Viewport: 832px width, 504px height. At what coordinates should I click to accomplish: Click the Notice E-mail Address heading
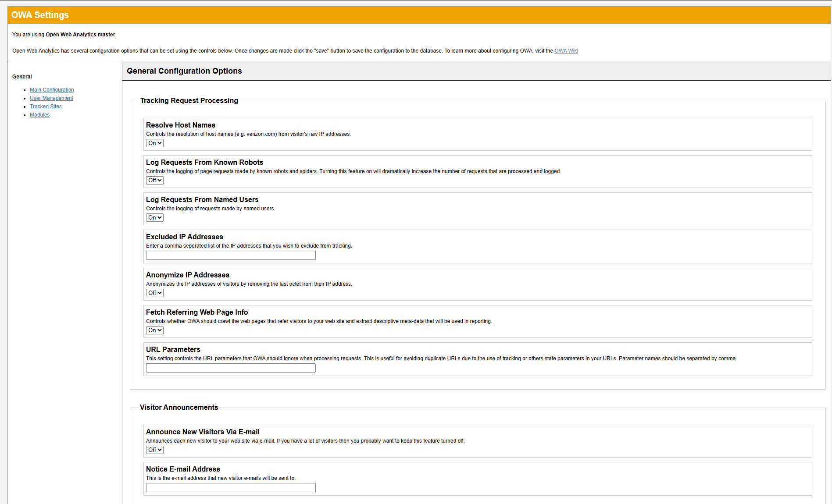(x=183, y=469)
